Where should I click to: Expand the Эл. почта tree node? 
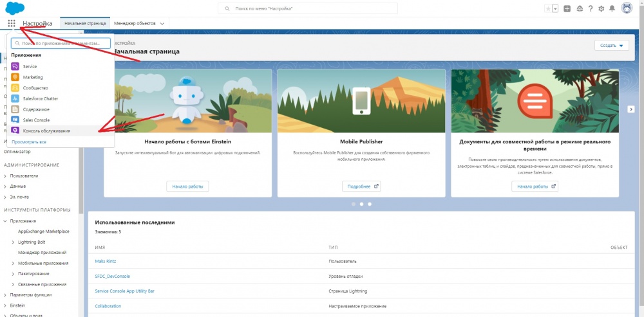pyautogui.click(x=5, y=197)
